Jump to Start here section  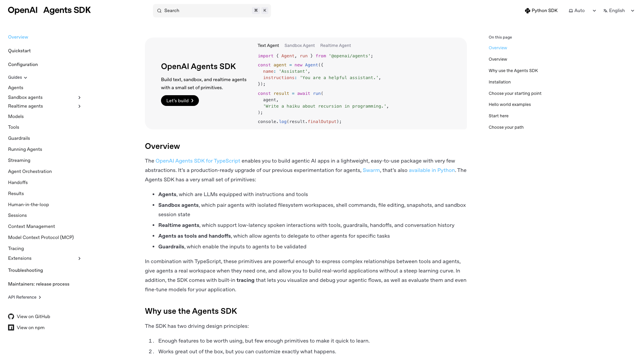coord(498,116)
